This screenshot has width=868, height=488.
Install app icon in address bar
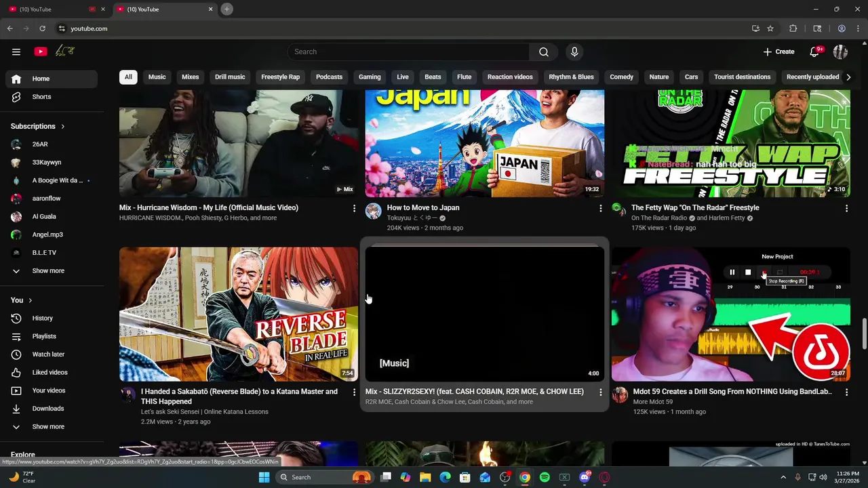click(x=755, y=28)
